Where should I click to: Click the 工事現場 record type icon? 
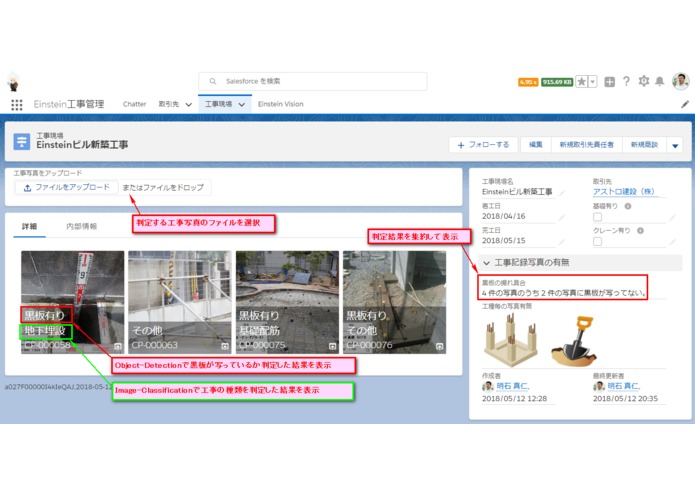click(x=22, y=142)
